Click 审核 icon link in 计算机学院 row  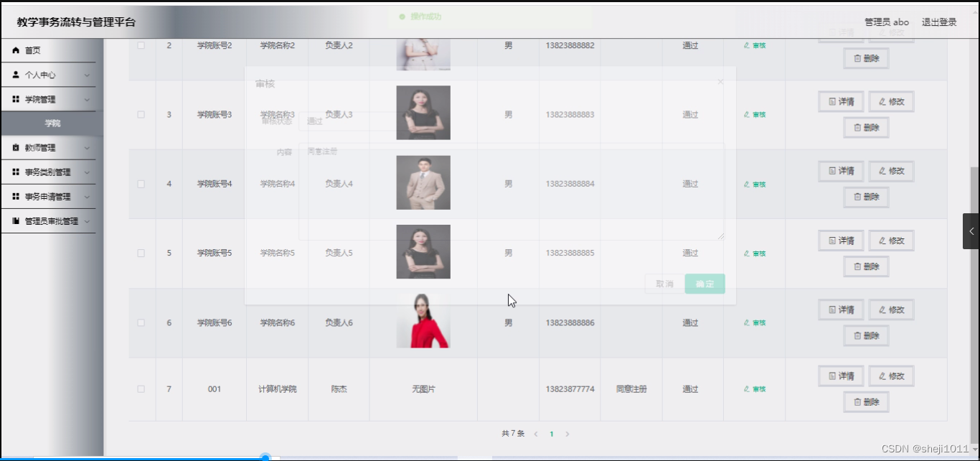(755, 389)
